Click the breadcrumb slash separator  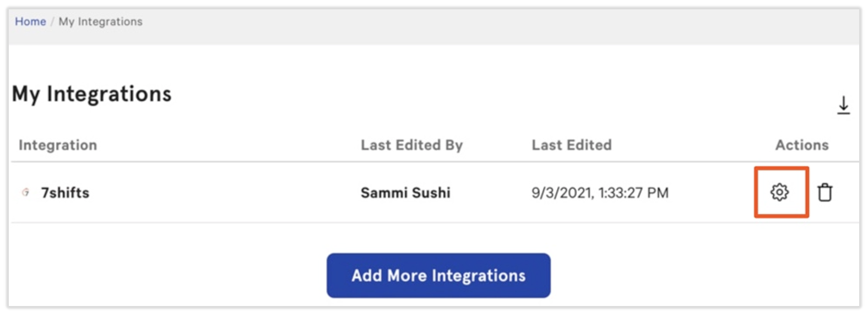(x=52, y=21)
